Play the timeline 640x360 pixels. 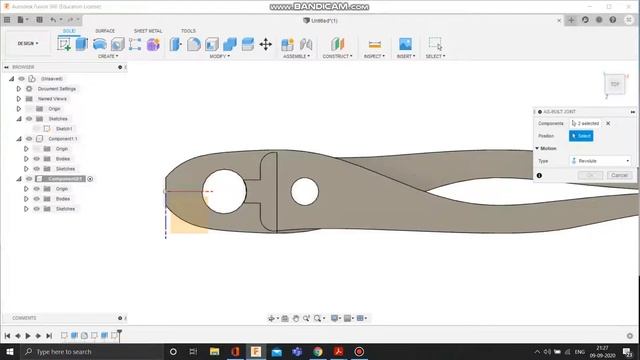28,336
